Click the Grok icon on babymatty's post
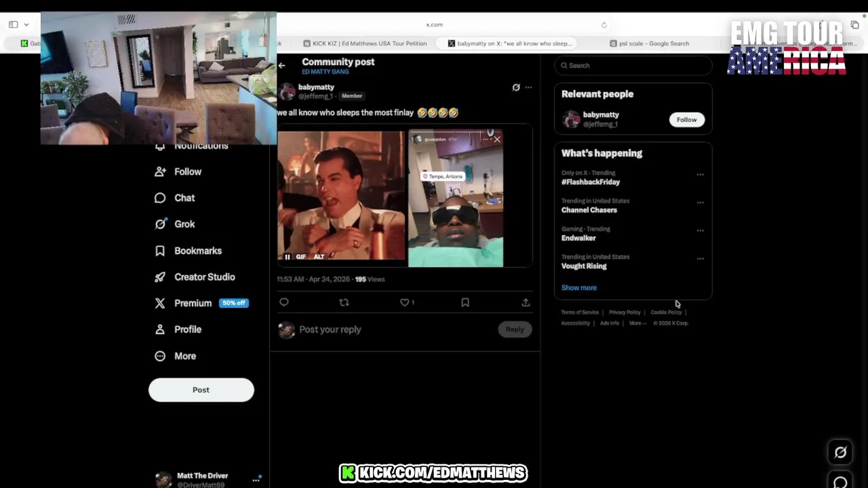Viewport: 868px width, 488px height. pos(516,87)
